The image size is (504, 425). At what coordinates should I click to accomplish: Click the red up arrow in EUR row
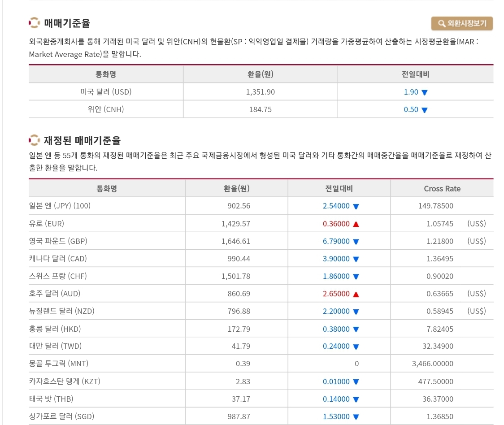point(356,224)
